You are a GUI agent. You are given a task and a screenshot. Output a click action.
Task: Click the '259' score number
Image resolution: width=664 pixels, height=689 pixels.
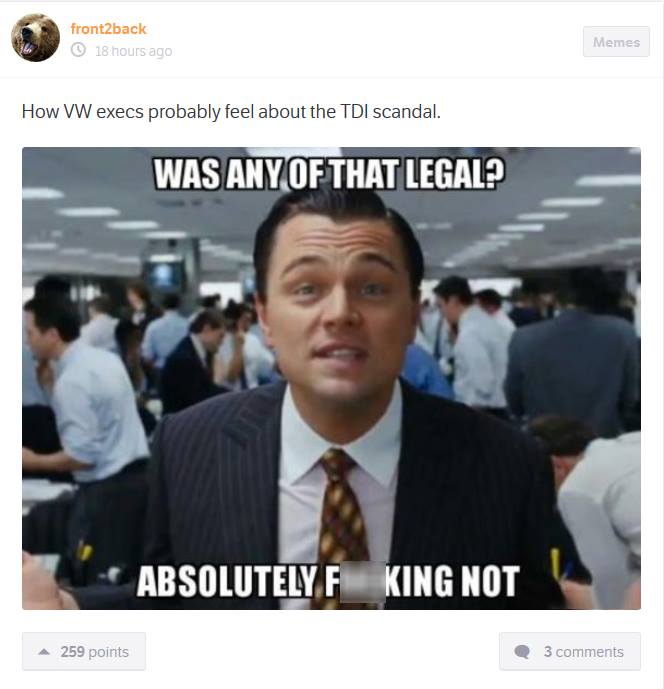pyautogui.click(x=73, y=652)
